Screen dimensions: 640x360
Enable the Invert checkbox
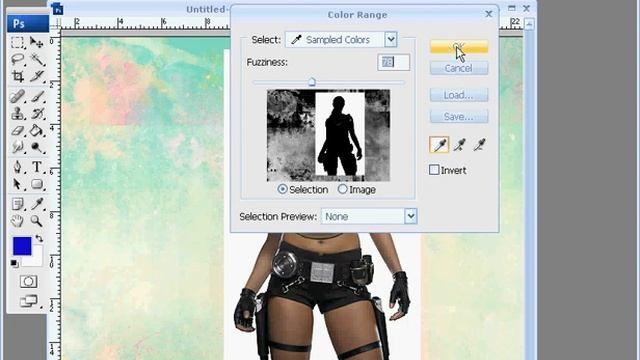[434, 169]
